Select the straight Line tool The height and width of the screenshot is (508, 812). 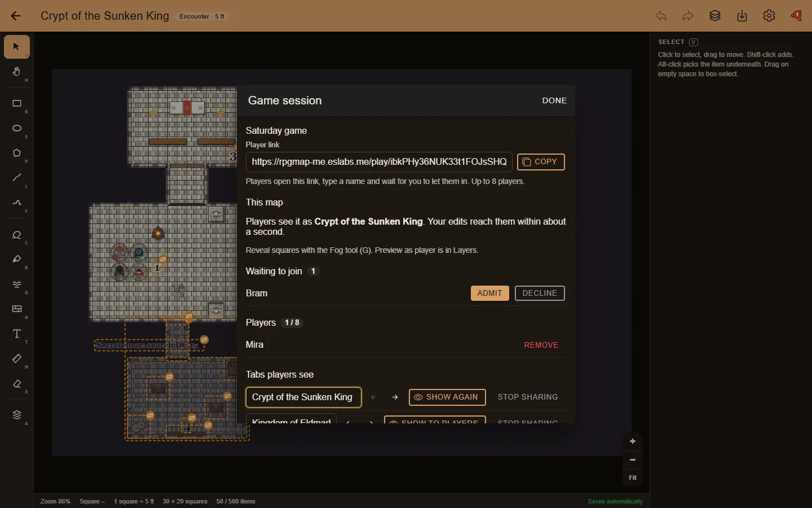click(17, 178)
